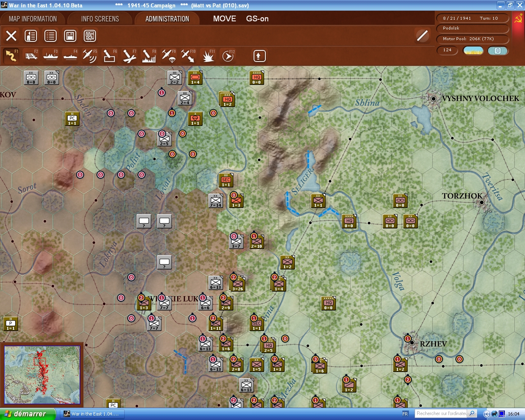Select F6 bomb unit mode
The image size is (525, 420).
[x=110, y=56]
